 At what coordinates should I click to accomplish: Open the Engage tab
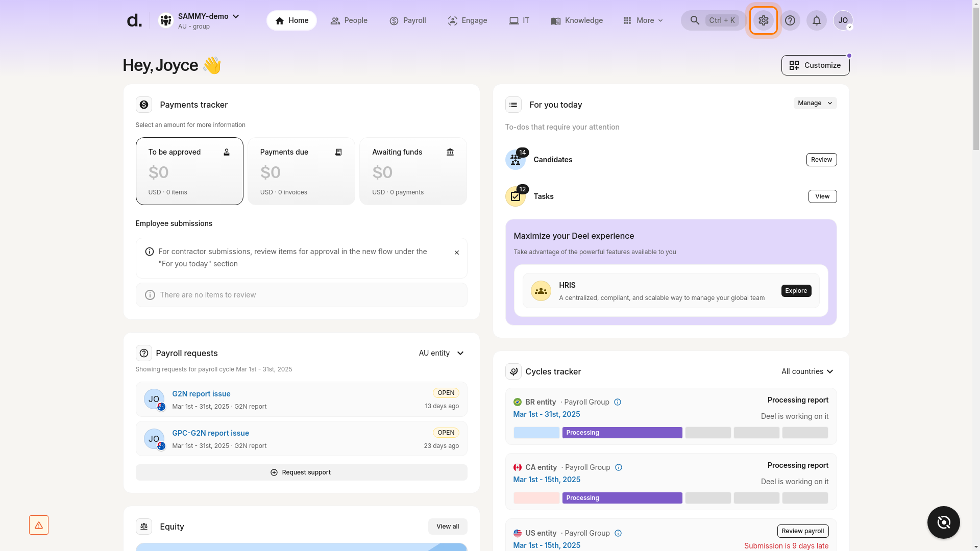467,20
